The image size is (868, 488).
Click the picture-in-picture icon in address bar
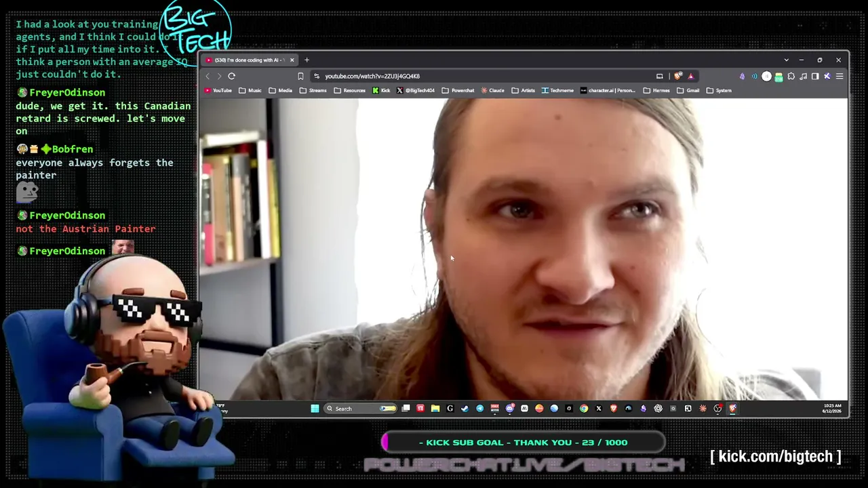tap(659, 76)
